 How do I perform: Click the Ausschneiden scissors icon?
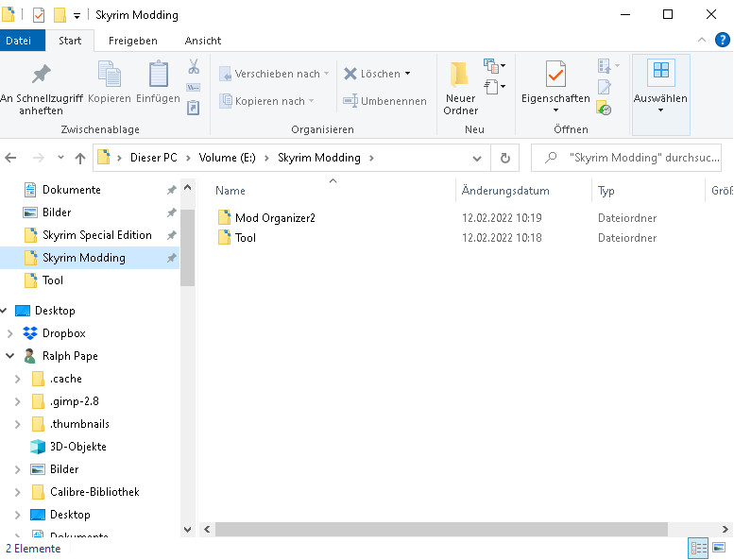(x=194, y=67)
